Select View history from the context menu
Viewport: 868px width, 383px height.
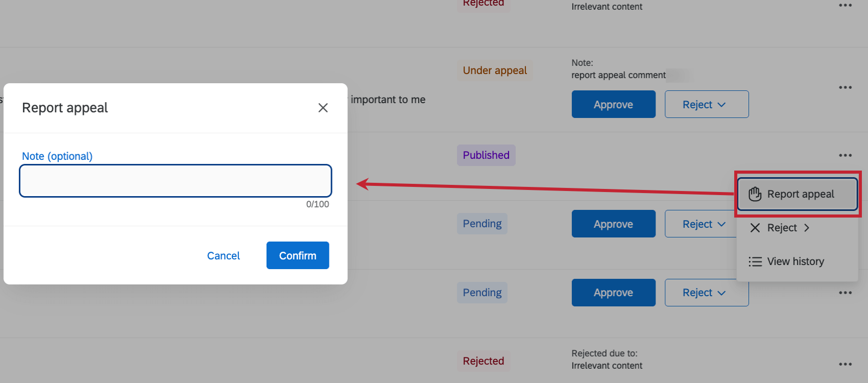tap(795, 261)
